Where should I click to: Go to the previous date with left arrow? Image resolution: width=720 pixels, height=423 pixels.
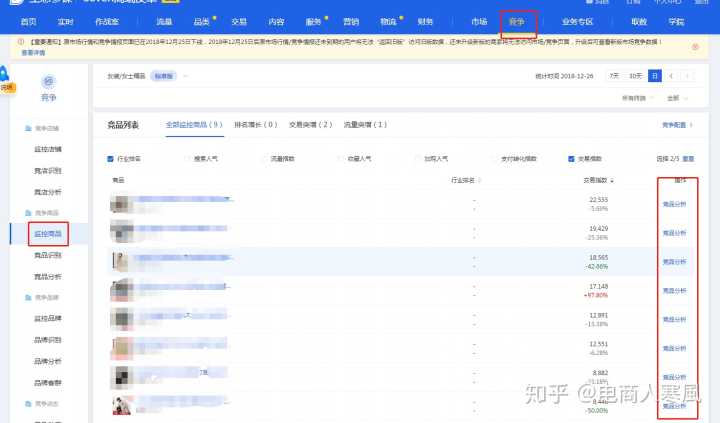671,76
